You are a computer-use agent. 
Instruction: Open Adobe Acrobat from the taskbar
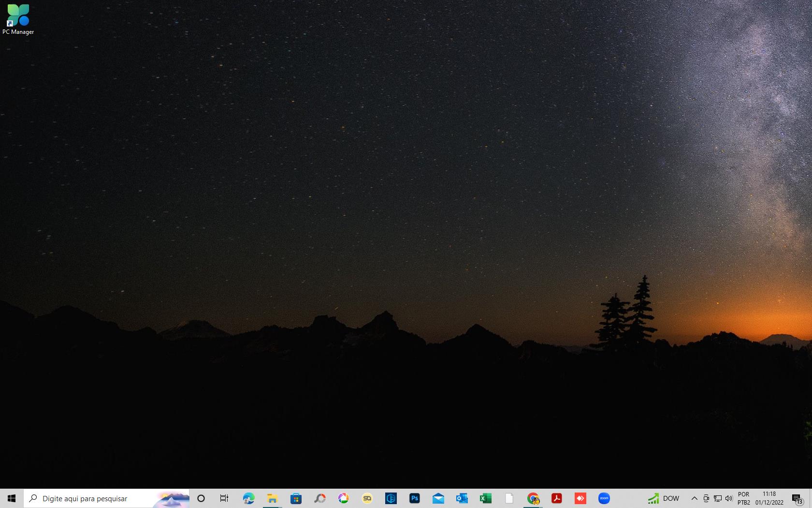coord(557,498)
